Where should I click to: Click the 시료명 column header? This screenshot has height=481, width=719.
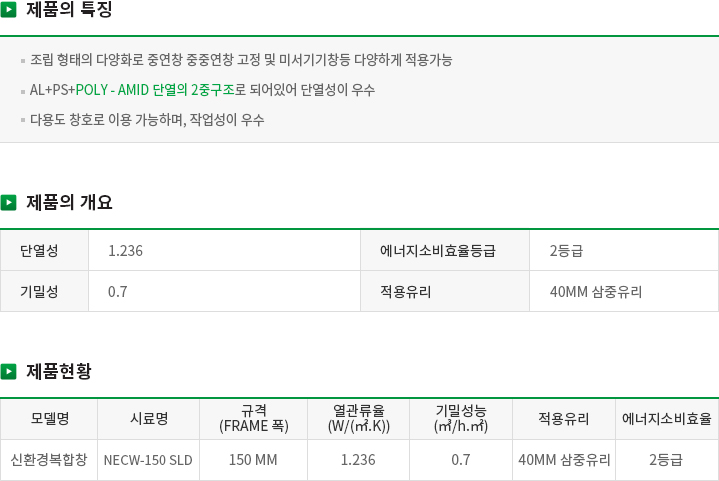149,419
